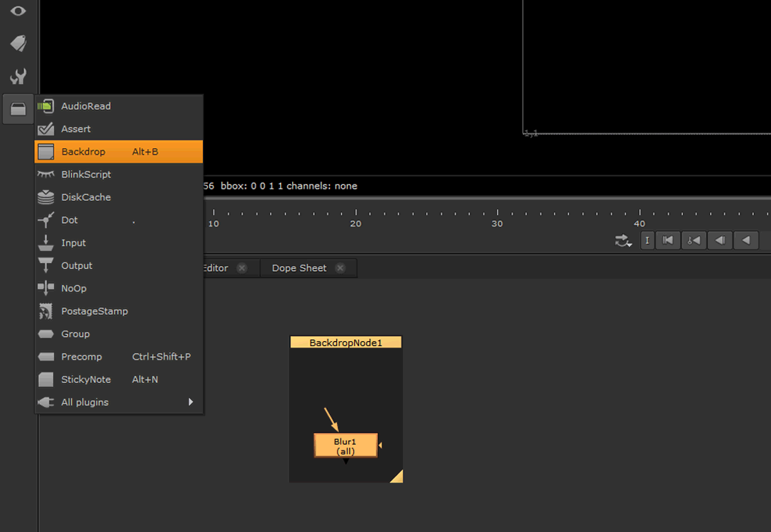The width and height of the screenshot is (771, 532).
Task: Click the Backdrop menu item
Action: [x=83, y=152]
